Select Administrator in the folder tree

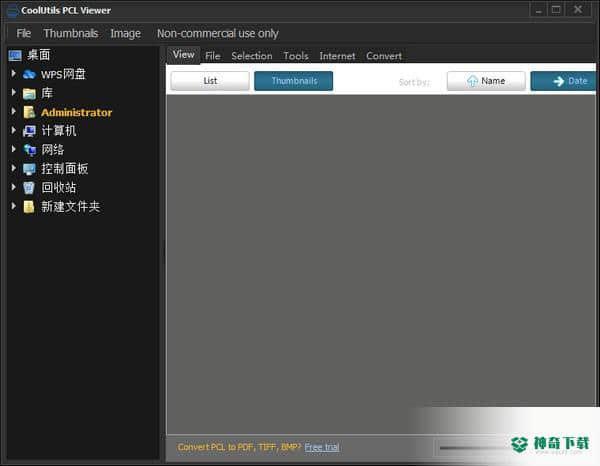pos(77,112)
